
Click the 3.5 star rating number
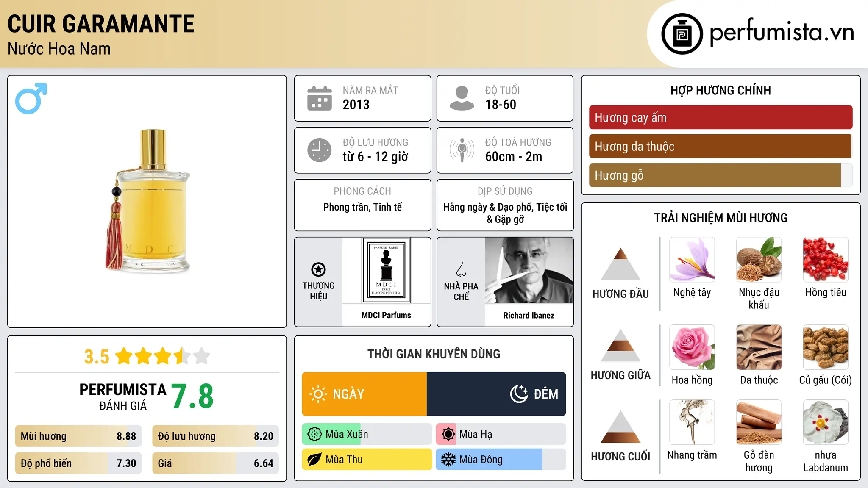97,357
